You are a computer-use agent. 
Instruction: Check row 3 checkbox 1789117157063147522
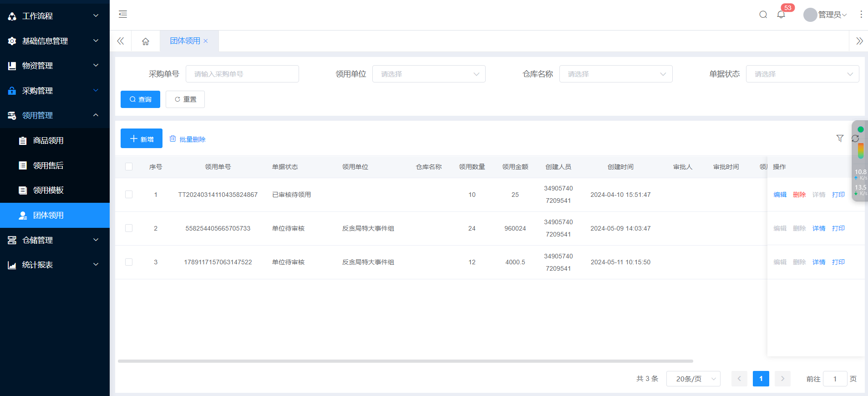[x=129, y=262]
